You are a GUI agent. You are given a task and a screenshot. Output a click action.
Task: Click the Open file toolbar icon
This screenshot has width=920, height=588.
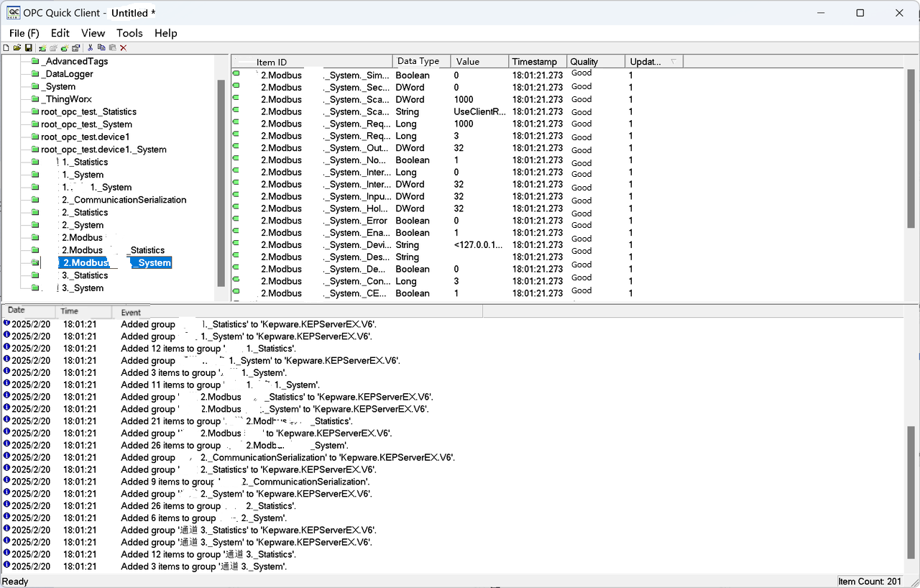(17, 47)
